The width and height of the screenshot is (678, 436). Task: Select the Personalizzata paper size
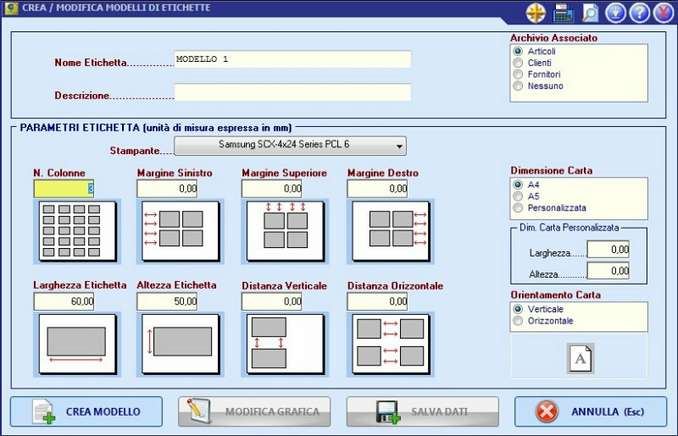[518, 208]
